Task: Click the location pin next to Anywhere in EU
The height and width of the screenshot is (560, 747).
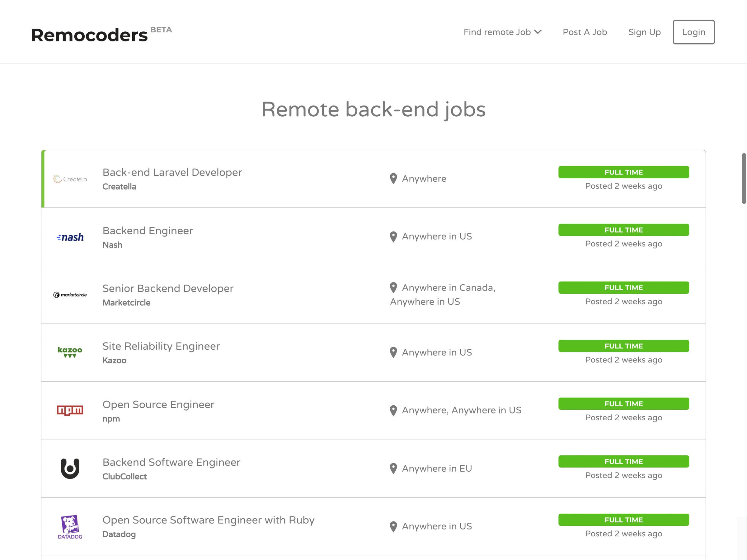Action: point(393,468)
